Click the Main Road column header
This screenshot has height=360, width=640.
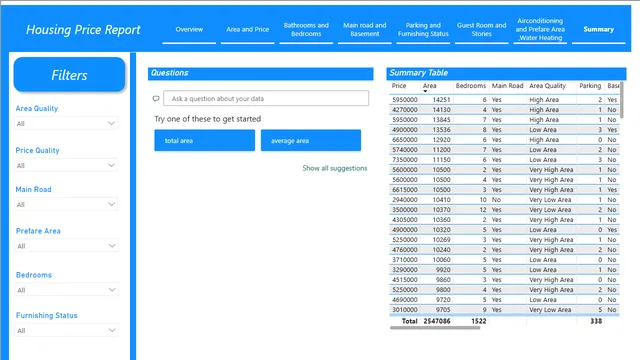pyautogui.click(x=507, y=86)
